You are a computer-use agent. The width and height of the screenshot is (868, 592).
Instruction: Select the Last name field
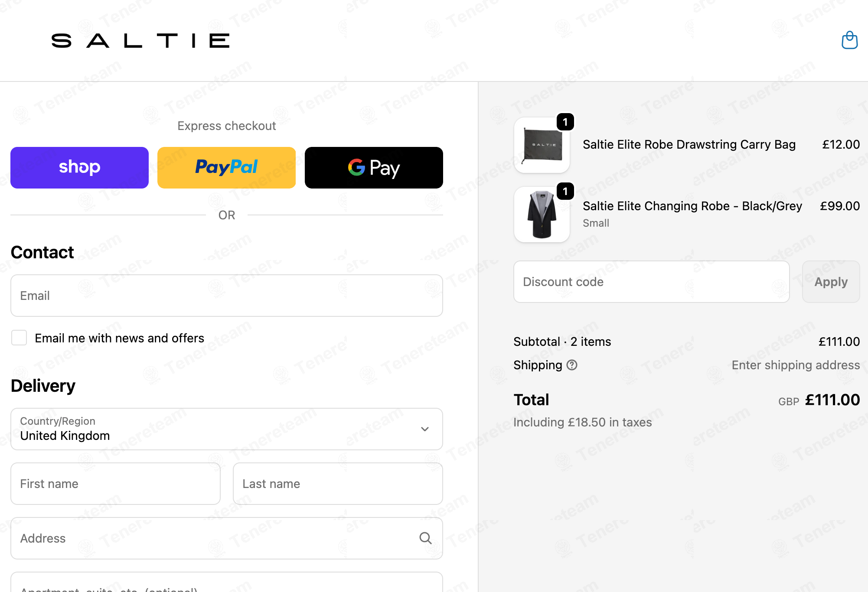coord(338,484)
